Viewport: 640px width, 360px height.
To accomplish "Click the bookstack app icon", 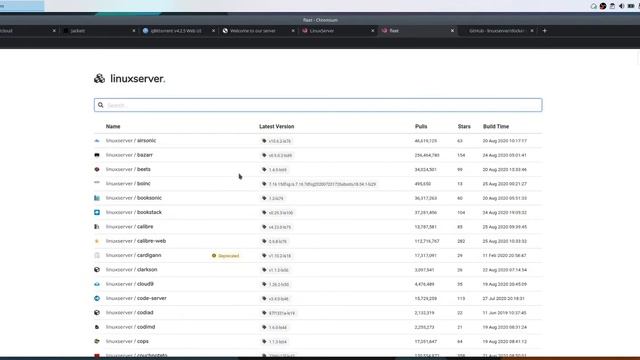I will (97, 212).
